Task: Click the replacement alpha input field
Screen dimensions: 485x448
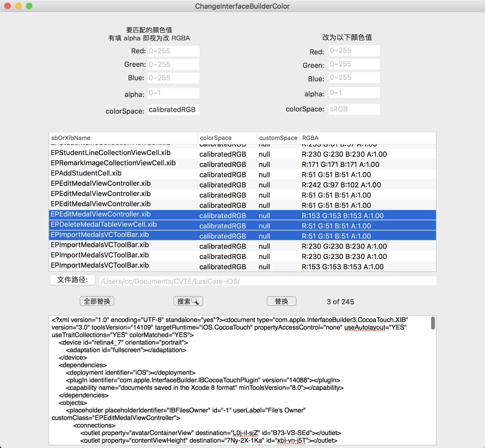Action: [x=354, y=92]
